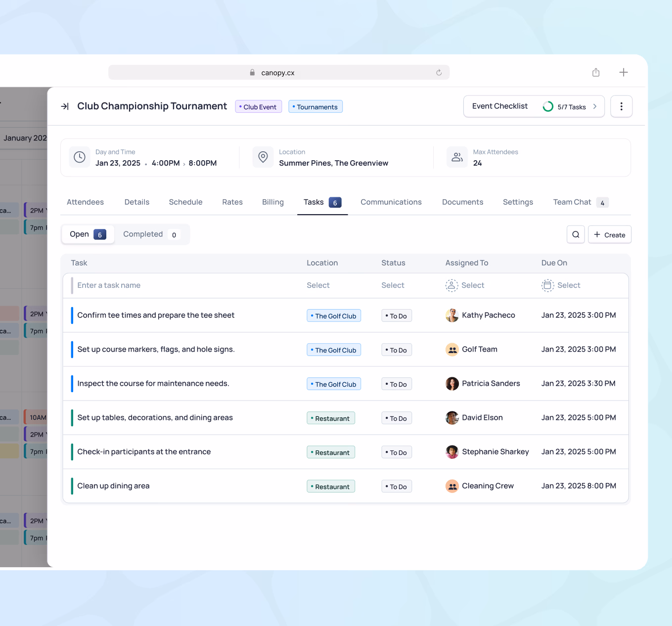
Task: Open the Team Chat tab
Action: pyautogui.click(x=581, y=202)
